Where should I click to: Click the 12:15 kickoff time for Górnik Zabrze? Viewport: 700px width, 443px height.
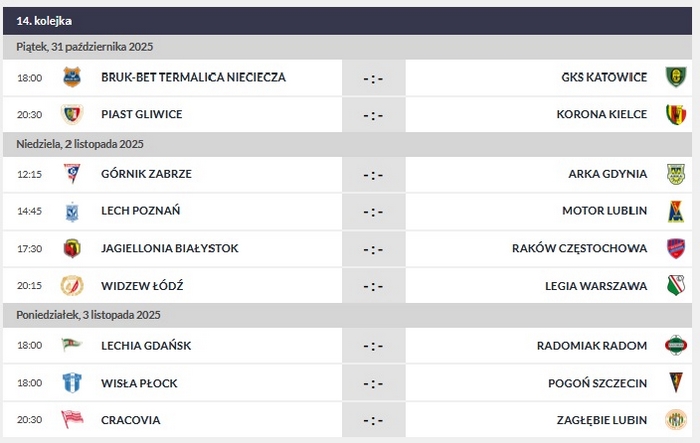(30, 174)
